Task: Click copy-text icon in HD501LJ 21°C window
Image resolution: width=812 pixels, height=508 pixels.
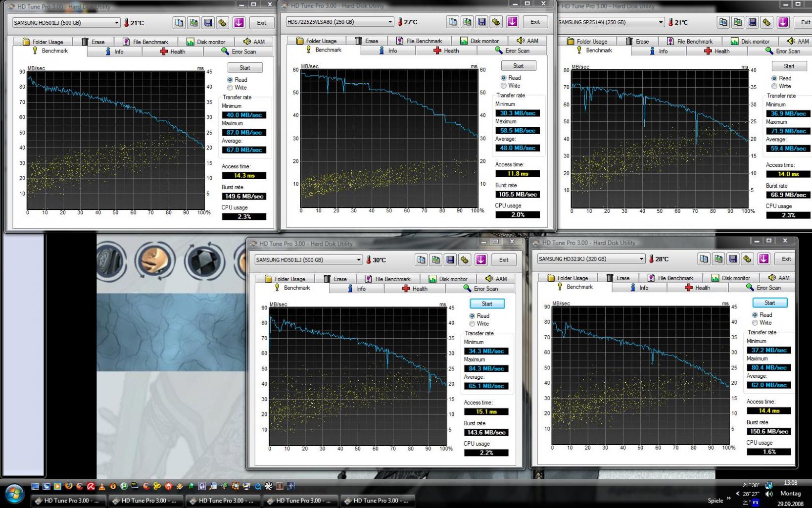Action: pyautogui.click(x=179, y=23)
